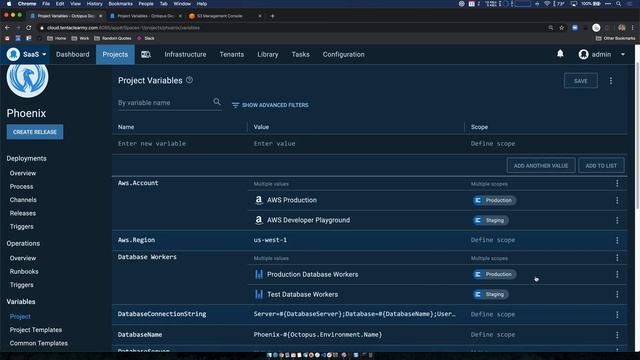Show advanced filters
Screen dimensions: 640x360
(270, 105)
